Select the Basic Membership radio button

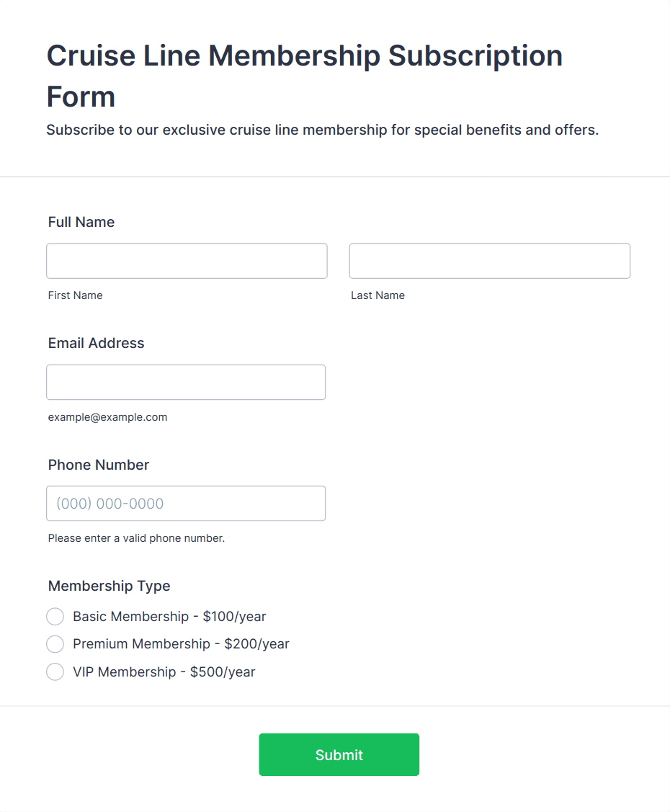coord(55,617)
